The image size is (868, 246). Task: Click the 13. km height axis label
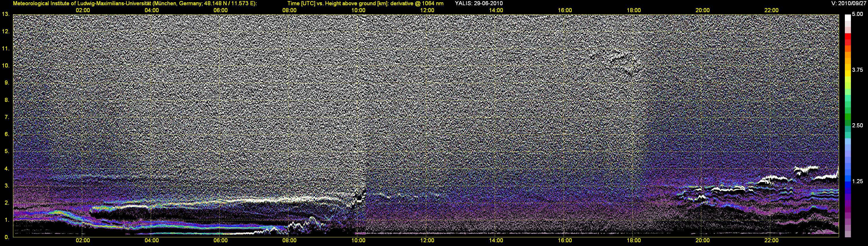(5, 14)
